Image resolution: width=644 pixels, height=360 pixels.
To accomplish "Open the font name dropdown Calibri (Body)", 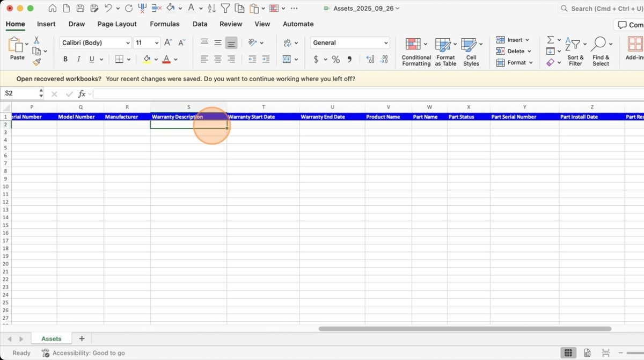I will 96,43.
